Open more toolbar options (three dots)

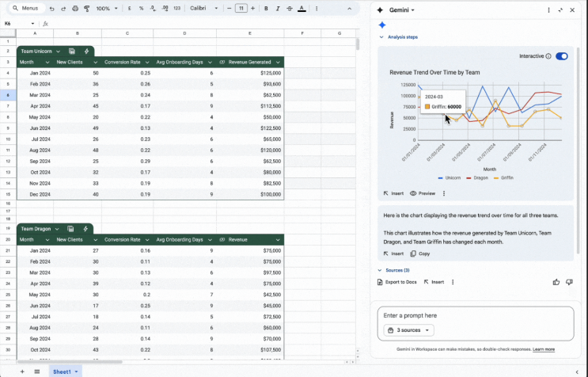click(317, 8)
